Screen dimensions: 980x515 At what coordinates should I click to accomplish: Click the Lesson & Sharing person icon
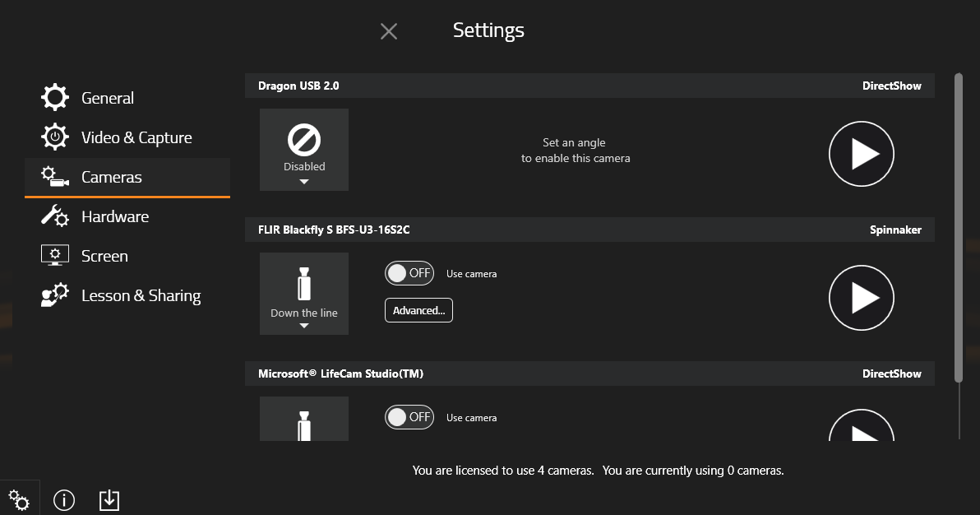point(55,295)
